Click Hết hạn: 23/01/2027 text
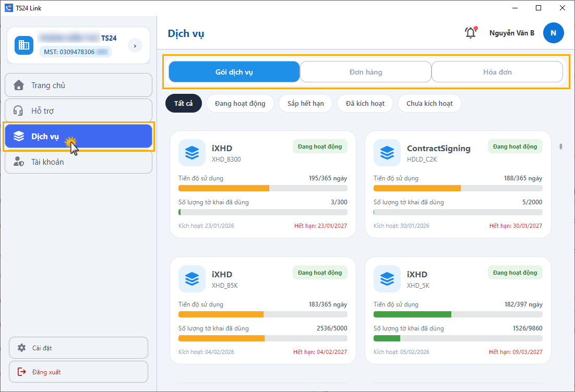This screenshot has height=392, width=575. pyautogui.click(x=320, y=226)
